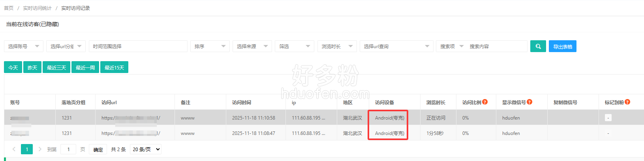Click the 时间范围选择 input field
The image size is (644, 161).
coord(138,46)
